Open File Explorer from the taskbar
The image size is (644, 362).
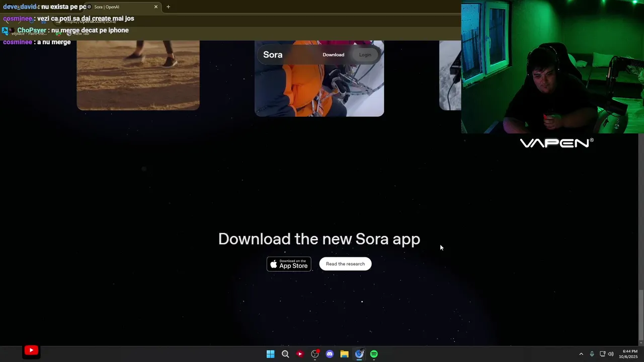tap(344, 354)
